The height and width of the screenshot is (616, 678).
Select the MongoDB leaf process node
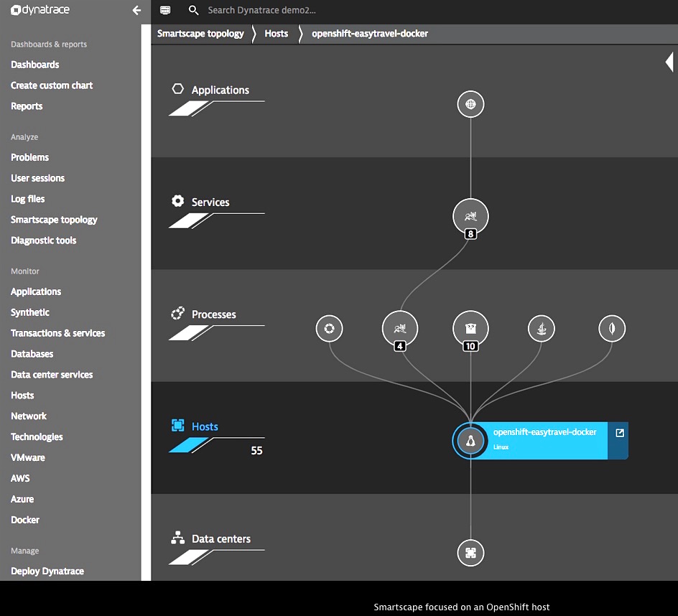coord(612,329)
